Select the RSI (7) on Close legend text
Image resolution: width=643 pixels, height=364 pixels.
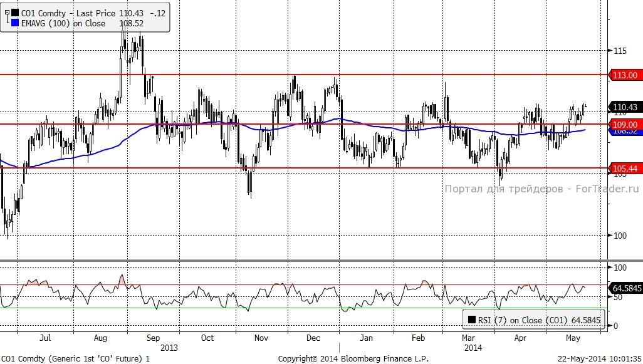(x=539, y=320)
